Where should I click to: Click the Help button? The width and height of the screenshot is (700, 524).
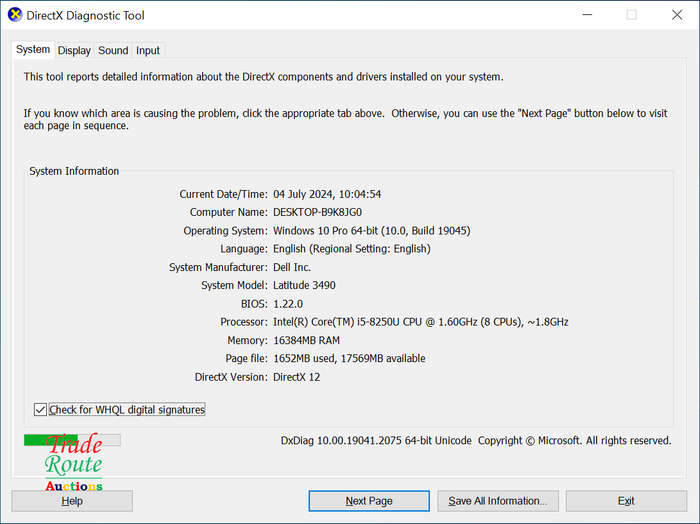[72, 501]
